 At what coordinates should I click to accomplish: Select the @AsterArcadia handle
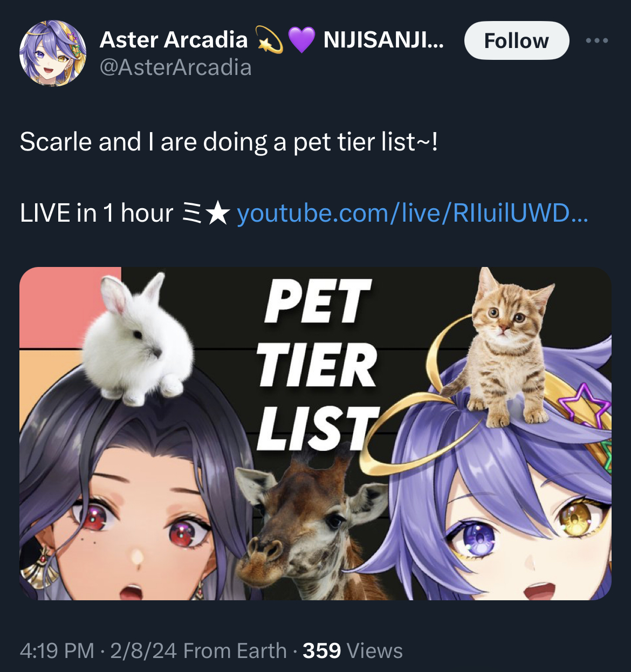click(x=176, y=68)
